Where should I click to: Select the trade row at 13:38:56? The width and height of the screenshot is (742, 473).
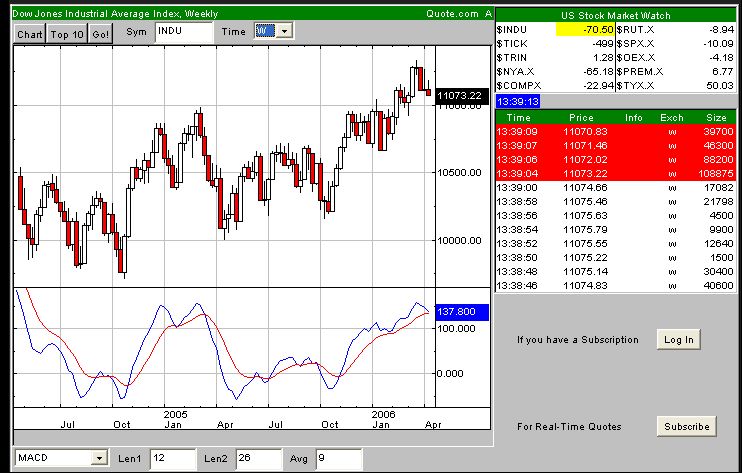point(615,216)
